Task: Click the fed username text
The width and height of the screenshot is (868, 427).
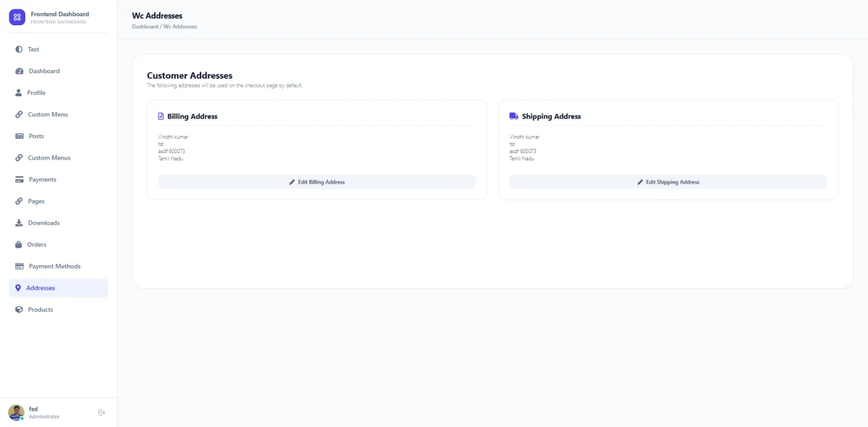Action: (x=33, y=409)
